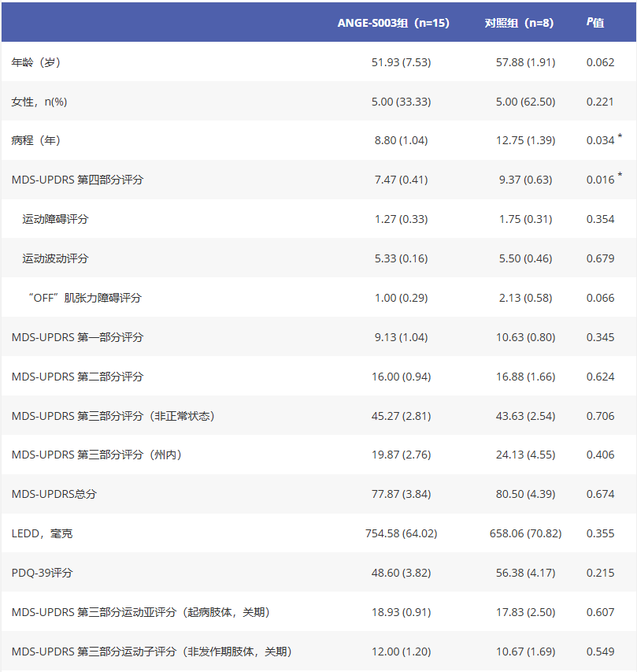Select value 18.93 (0.91)
The height and width of the screenshot is (672, 637).
pyautogui.click(x=402, y=612)
